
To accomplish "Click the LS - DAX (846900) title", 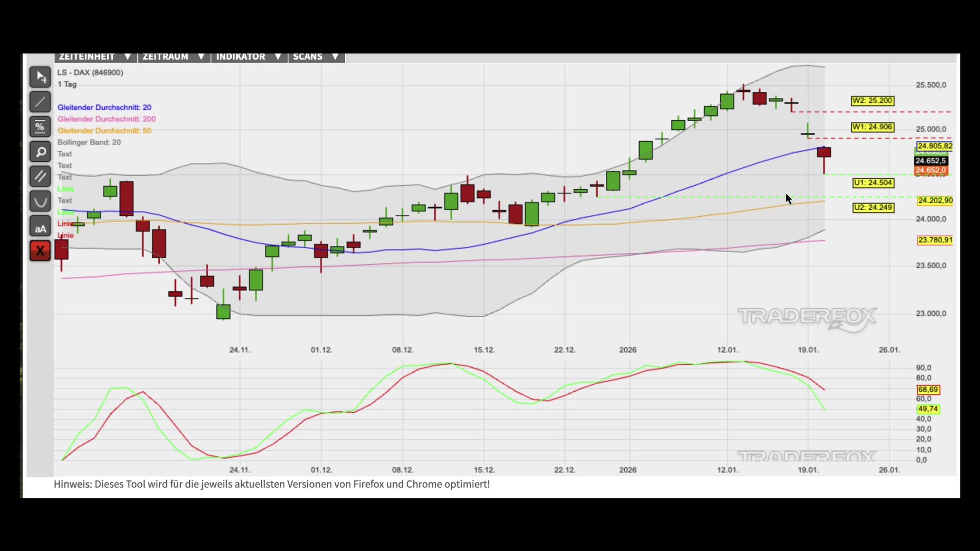I will coord(90,72).
